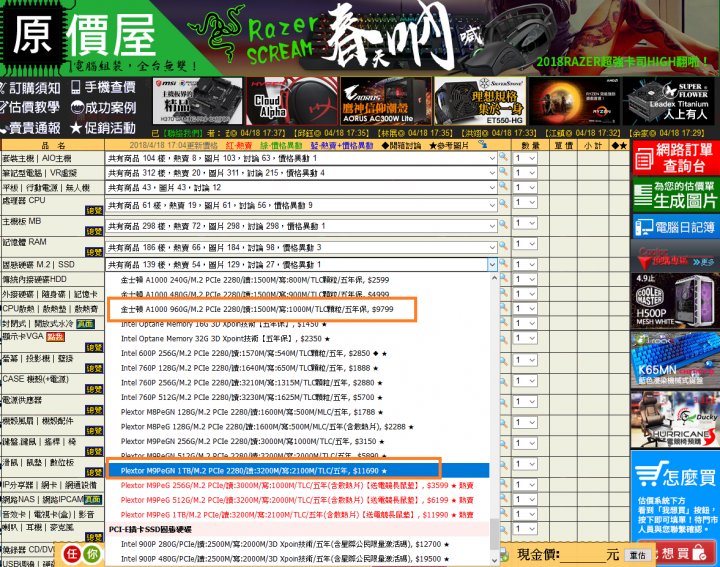Open 成功案例 link
The width and height of the screenshot is (720, 567).
click(x=104, y=107)
